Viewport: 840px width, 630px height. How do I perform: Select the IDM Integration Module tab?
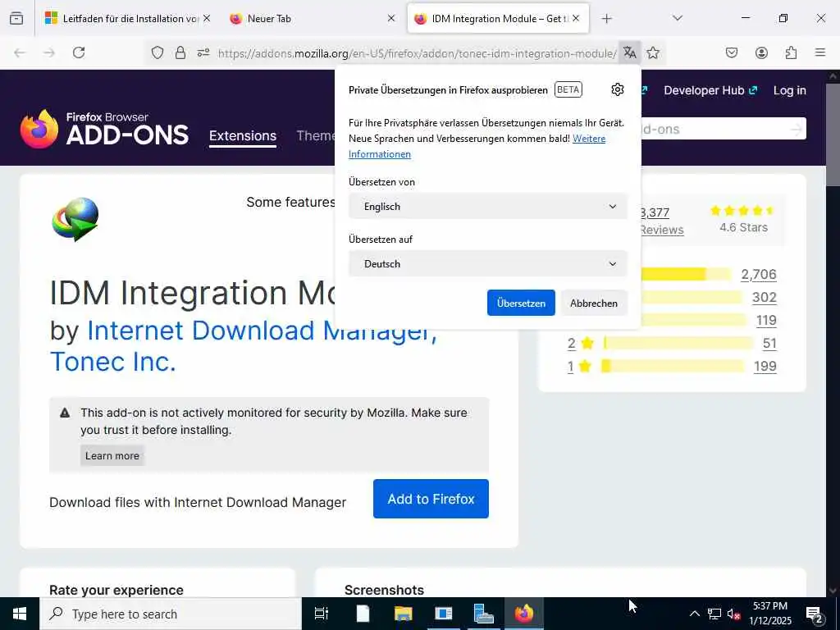click(x=498, y=19)
